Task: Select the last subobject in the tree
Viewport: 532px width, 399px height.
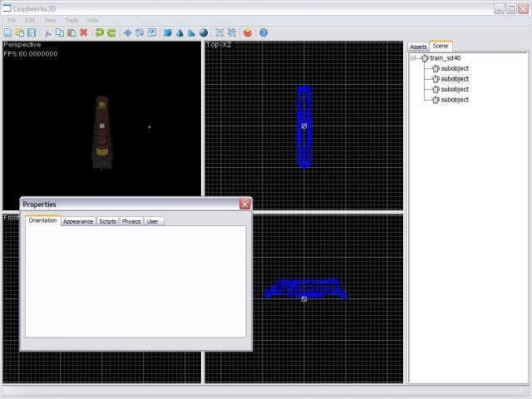Action: point(455,100)
